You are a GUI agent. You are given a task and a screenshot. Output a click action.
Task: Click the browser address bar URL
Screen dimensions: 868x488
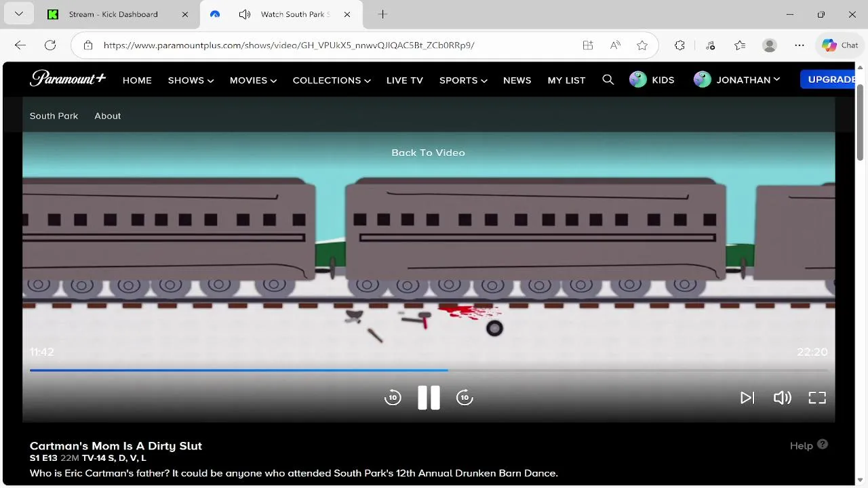click(289, 45)
